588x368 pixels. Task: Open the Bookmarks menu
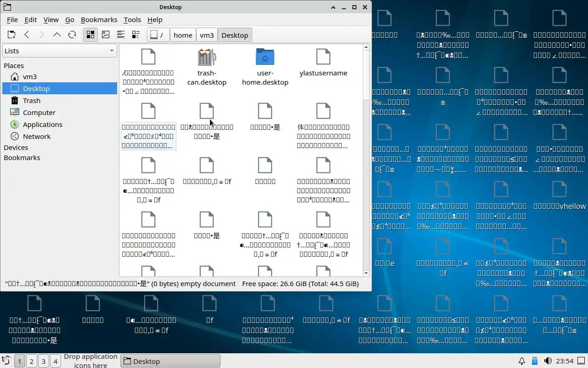[x=99, y=20]
